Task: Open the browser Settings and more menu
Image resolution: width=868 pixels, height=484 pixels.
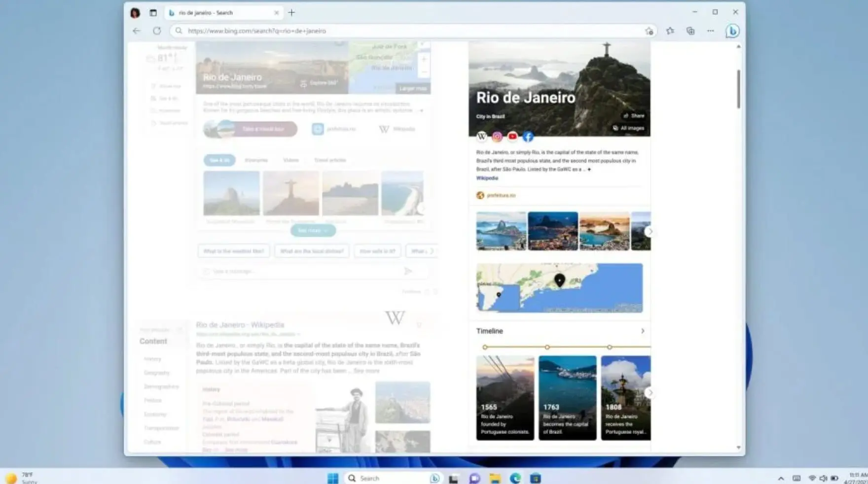Action: (x=710, y=31)
